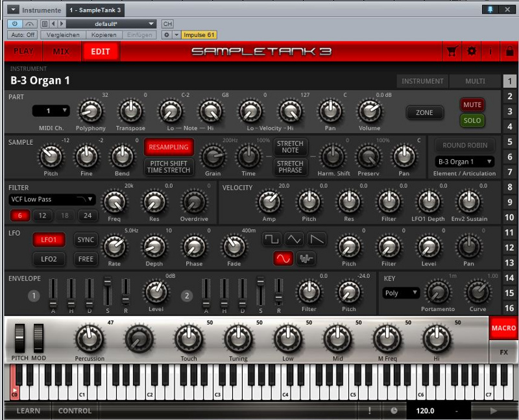Open the preset list icon
The height and width of the screenshot is (420, 519).
coord(45,24)
